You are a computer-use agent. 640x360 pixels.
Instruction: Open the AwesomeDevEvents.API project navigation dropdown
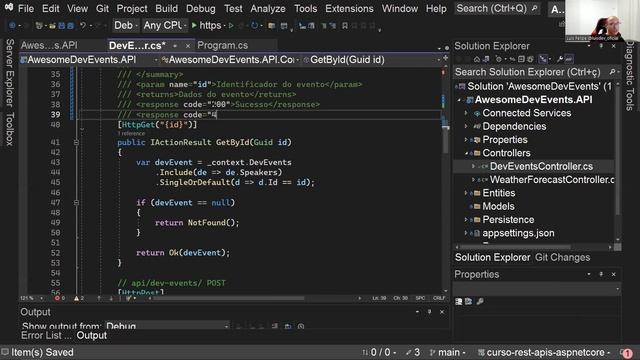coord(89,60)
